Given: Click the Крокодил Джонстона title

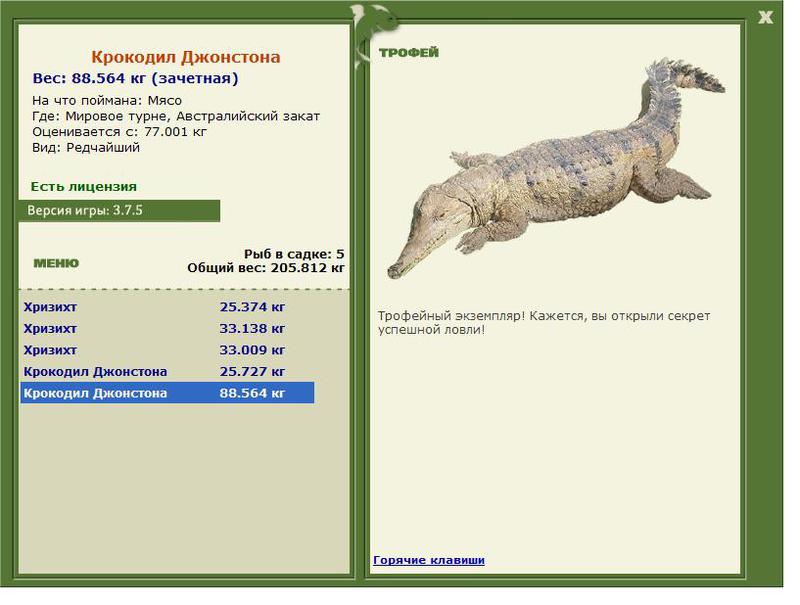Looking at the screenshot, I should click(186, 57).
